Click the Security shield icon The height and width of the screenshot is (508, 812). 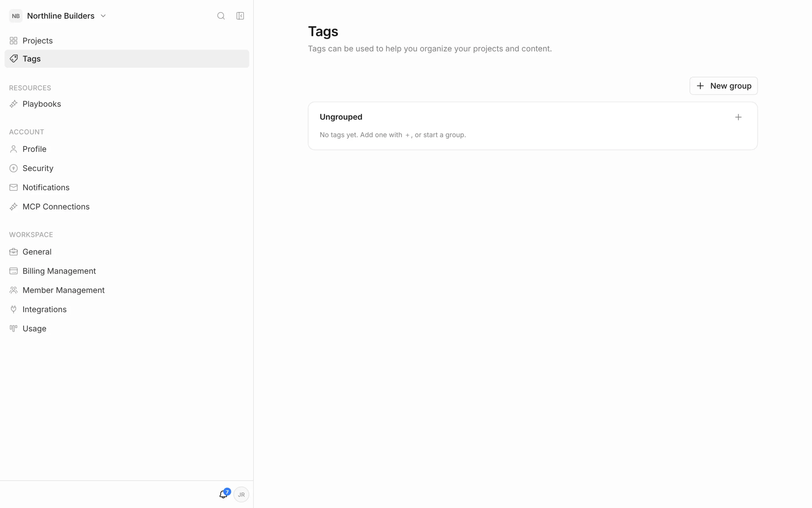coord(13,168)
